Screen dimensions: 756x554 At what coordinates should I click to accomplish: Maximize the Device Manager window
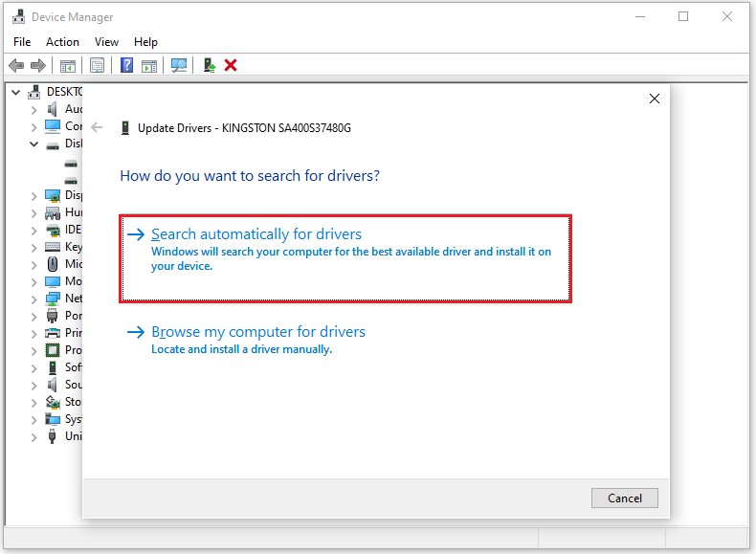tap(683, 17)
